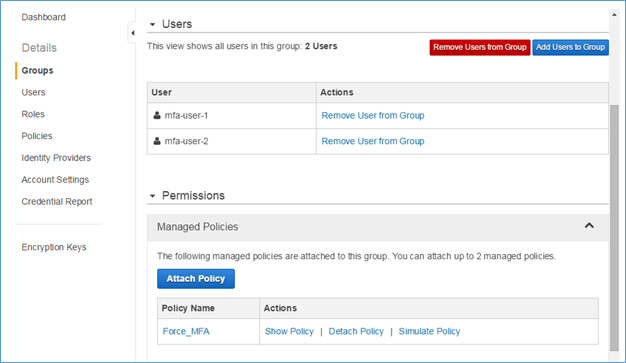Screen dimensions: 626x363
Task: Click the vertical scrollbar thumb
Action: [614, 228]
